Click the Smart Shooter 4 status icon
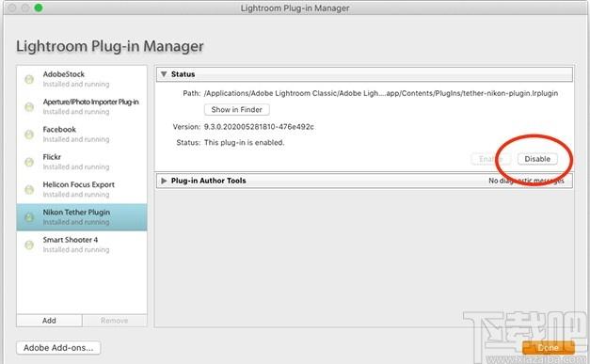The image size is (590, 364). pos(29,245)
